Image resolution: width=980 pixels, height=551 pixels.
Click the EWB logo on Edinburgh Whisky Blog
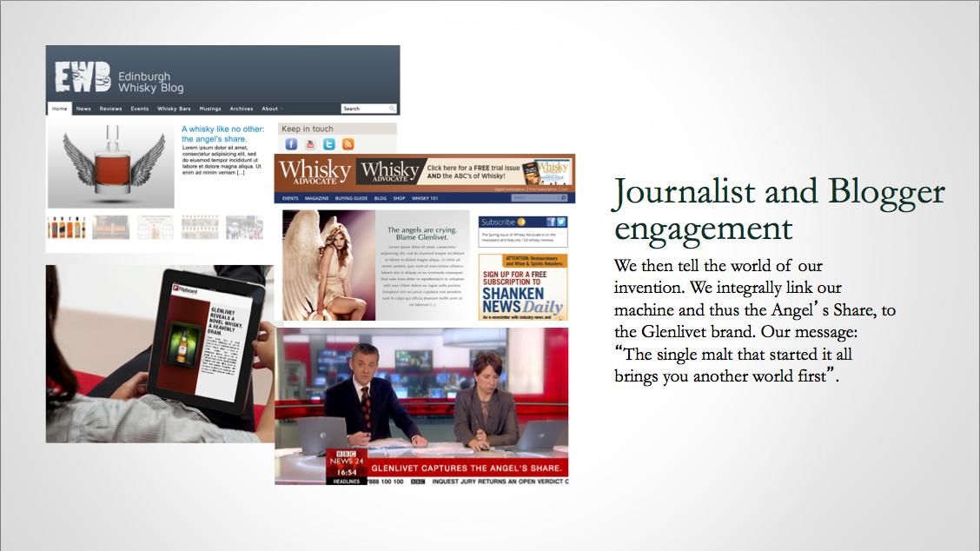point(83,77)
